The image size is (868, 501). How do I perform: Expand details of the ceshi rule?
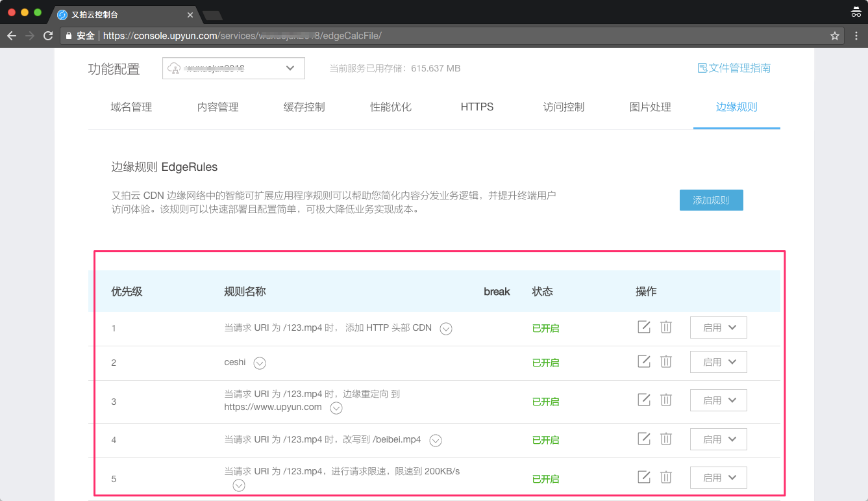[260, 363]
